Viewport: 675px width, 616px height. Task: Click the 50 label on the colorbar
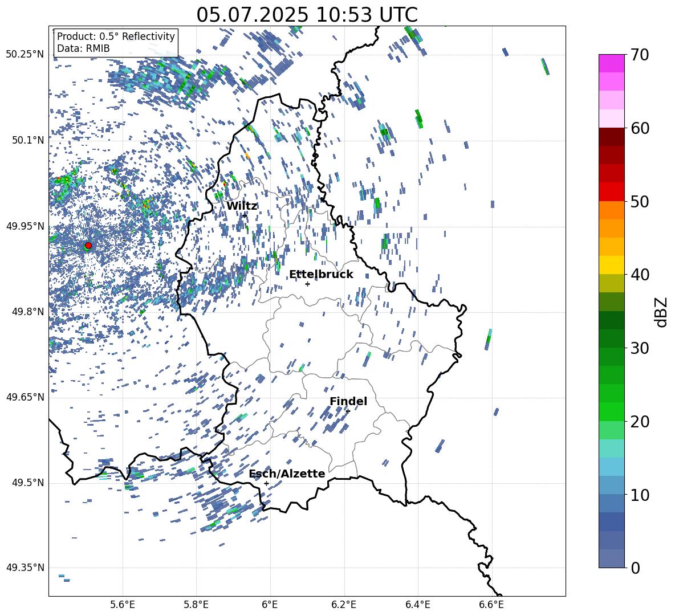(640, 201)
